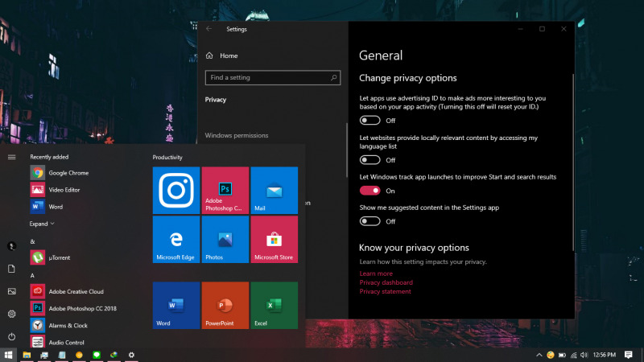
Task: Open the Microsoft Store tile
Action: click(x=274, y=239)
